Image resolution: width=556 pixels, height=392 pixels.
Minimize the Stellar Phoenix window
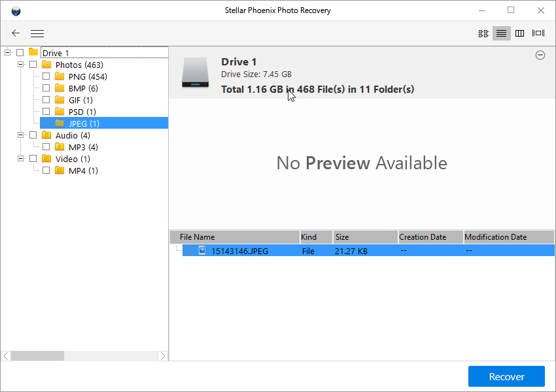482,10
